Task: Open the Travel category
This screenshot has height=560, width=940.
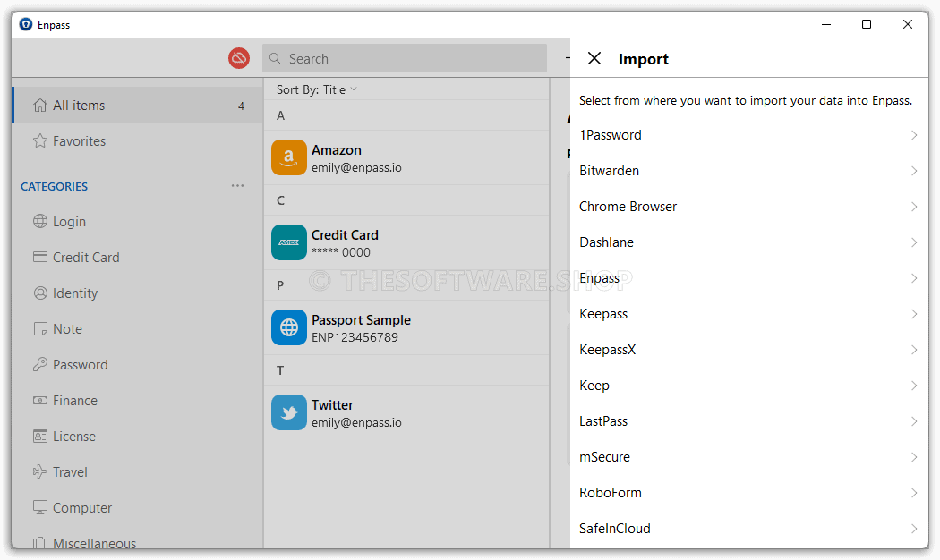Action: tap(137, 472)
